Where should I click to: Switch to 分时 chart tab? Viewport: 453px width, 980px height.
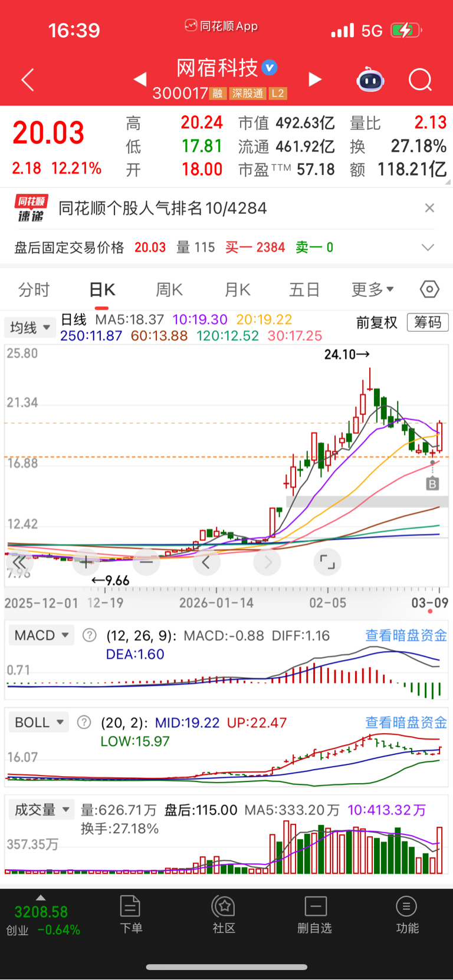click(34, 290)
